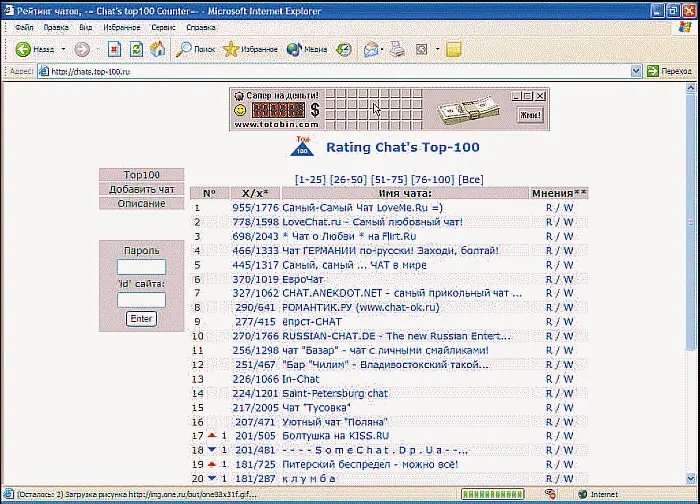Click blue down arrow in row 18
The image size is (700, 504).
pos(212,450)
